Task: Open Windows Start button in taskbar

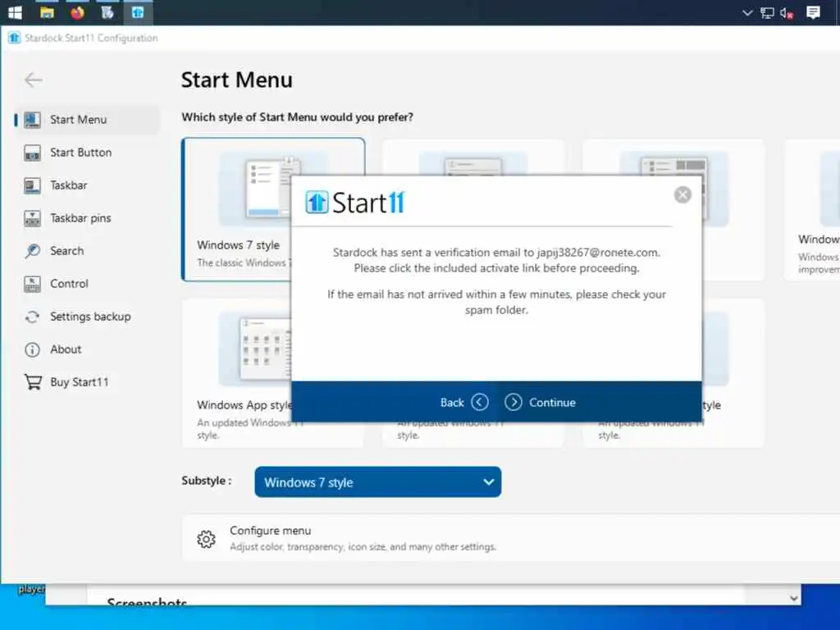Action: click(15, 12)
